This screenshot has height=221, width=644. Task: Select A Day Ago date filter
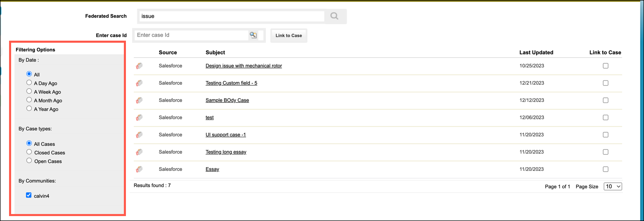29,83
